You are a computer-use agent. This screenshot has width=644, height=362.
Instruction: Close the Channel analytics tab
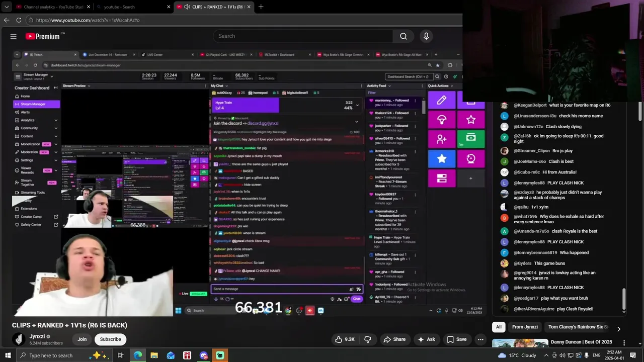tap(89, 7)
